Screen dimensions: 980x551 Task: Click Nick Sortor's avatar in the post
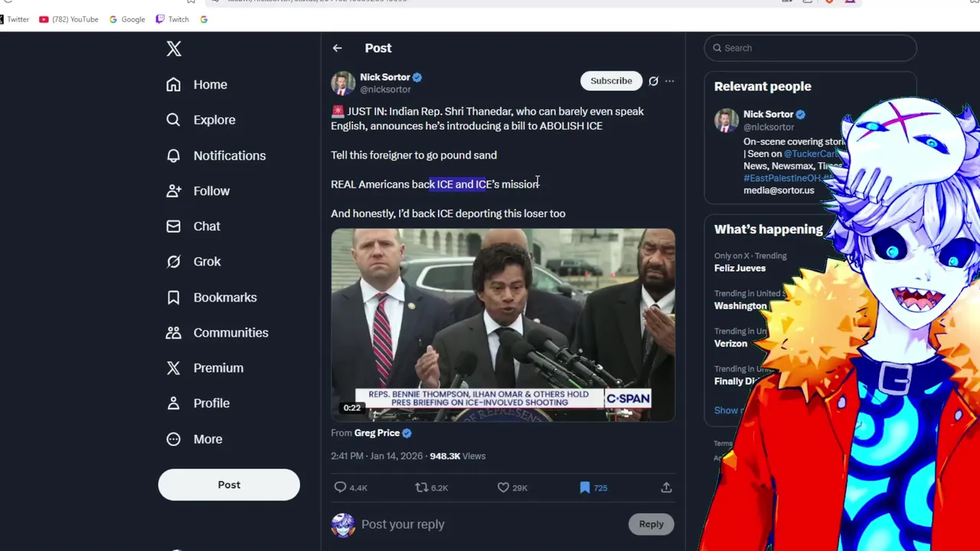[343, 83]
